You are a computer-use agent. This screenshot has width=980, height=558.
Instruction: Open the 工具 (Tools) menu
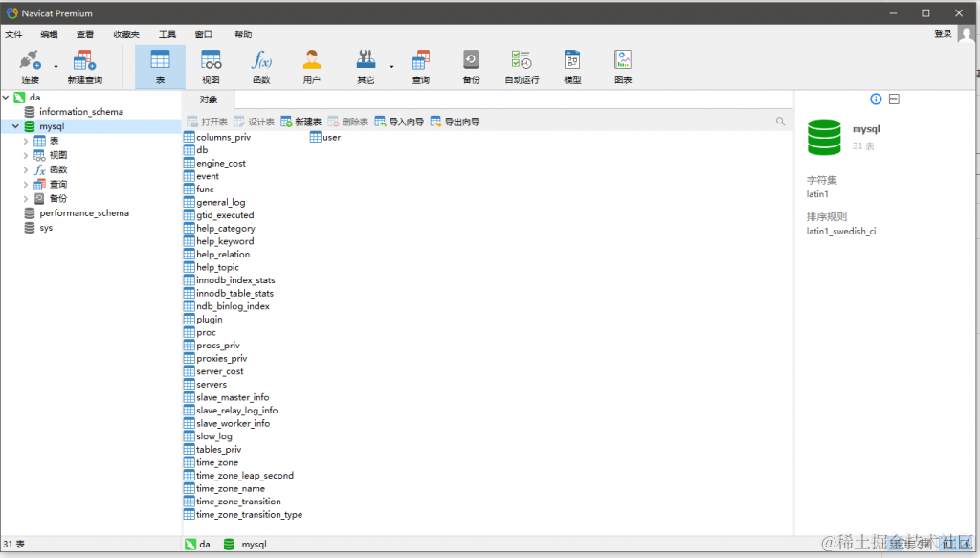tap(167, 34)
